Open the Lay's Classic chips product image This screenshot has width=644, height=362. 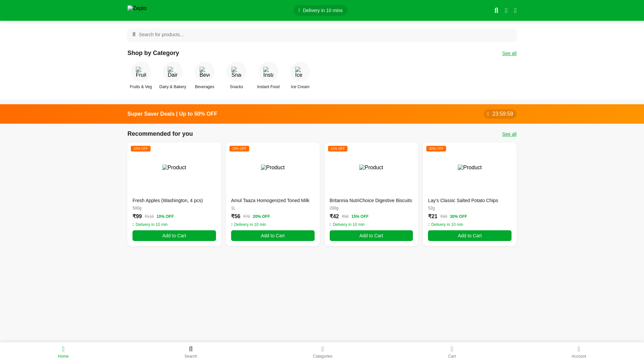click(x=470, y=168)
